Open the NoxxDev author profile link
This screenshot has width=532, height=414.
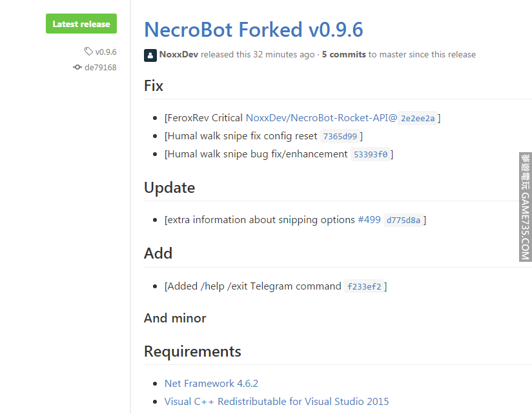click(178, 55)
